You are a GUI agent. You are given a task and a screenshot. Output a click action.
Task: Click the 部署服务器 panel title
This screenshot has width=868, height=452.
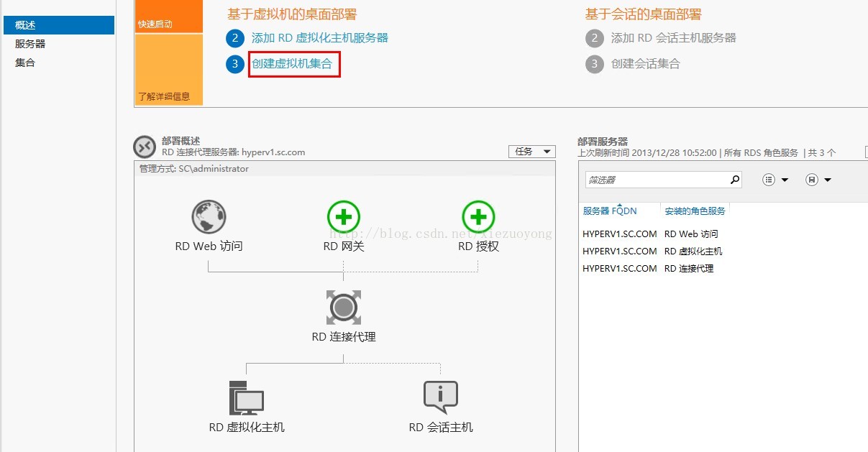tap(603, 142)
